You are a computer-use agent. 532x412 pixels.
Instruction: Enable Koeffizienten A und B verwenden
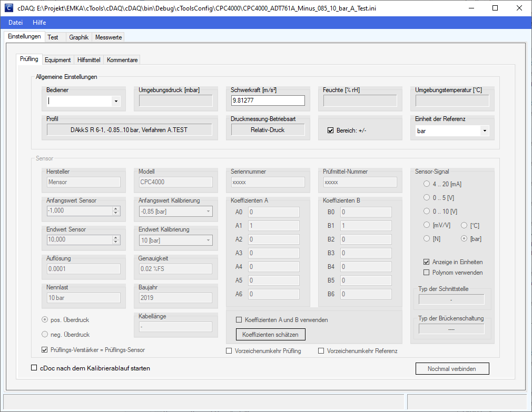[x=239, y=320]
